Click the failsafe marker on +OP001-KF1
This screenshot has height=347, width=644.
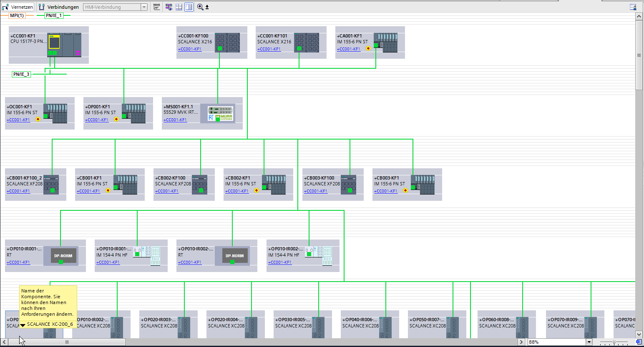(x=116, y=119)
